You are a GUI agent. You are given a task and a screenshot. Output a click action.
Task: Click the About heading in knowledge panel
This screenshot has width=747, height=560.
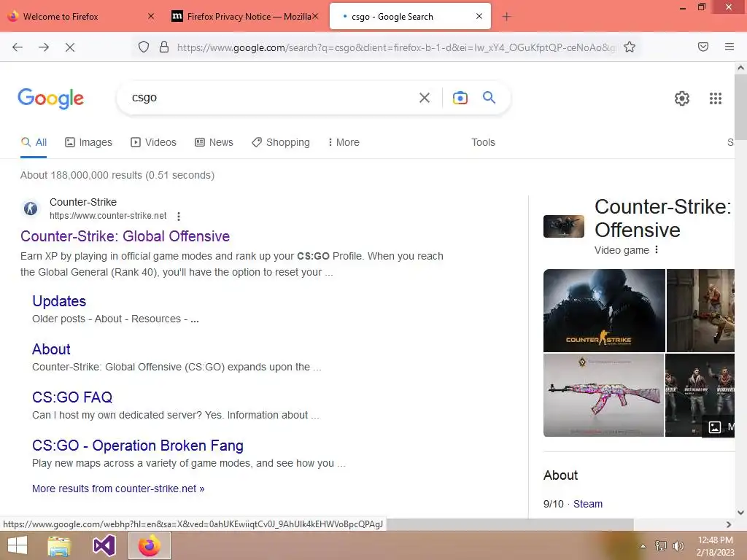[x=561, y=475]
